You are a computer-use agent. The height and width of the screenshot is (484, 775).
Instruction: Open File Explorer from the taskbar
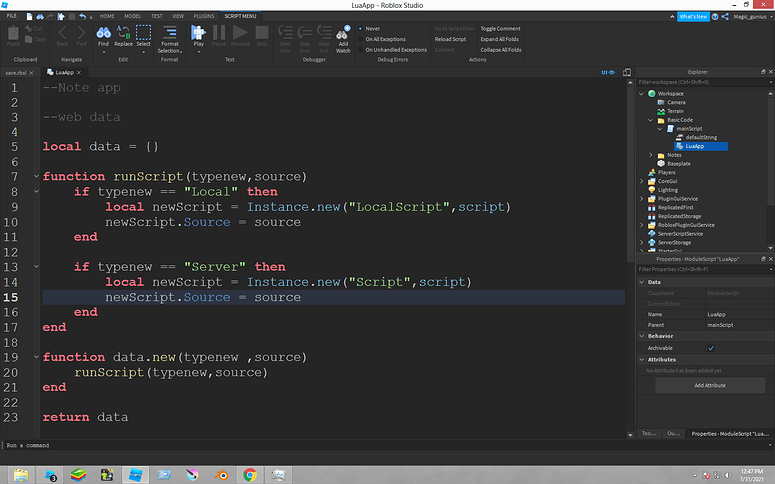[19, 474]
